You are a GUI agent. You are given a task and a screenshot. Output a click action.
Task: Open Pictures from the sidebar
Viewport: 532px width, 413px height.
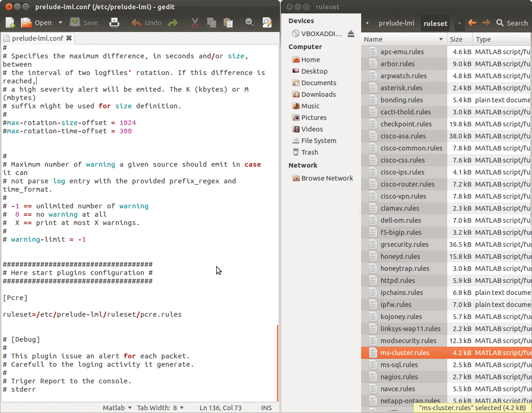309,118
